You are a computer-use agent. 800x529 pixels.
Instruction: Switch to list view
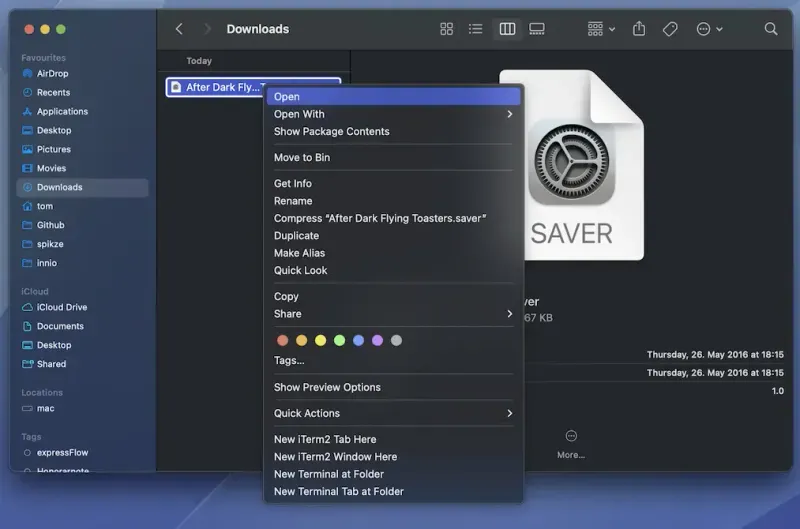(476, 29)
